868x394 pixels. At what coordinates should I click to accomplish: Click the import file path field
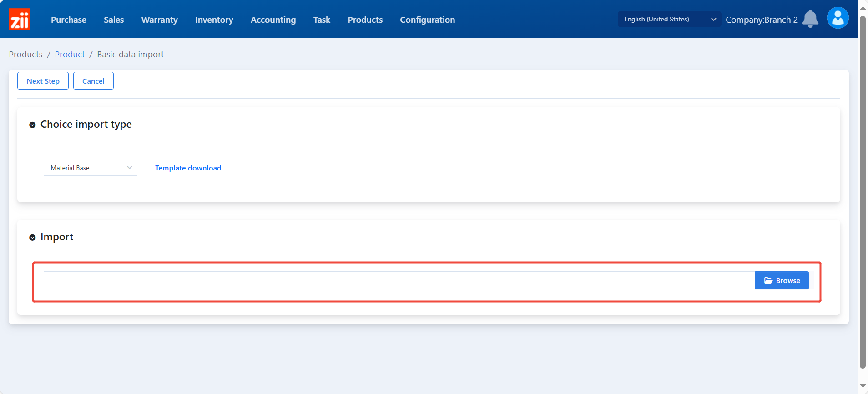click(399, 280)
